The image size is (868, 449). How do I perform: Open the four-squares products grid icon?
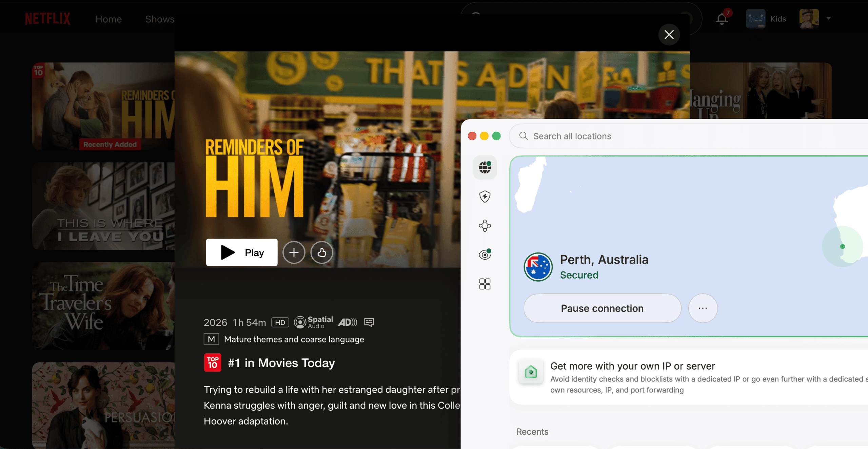(485, 284)
